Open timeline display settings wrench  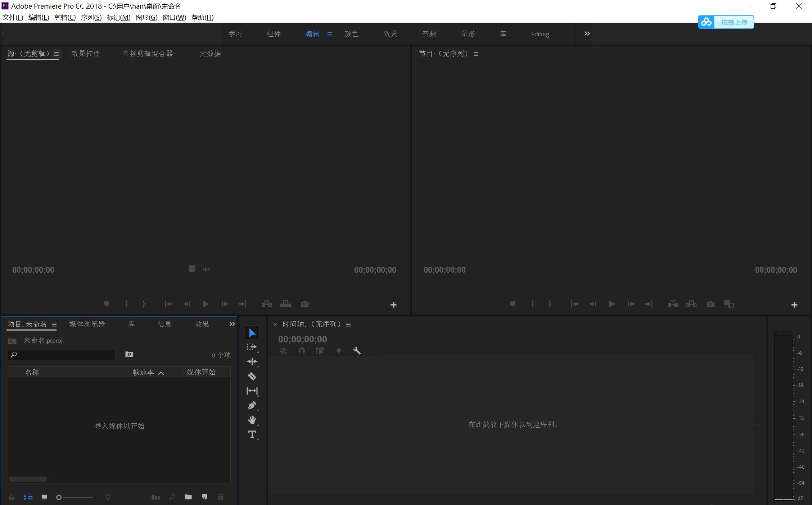click(x=357, y=350)
